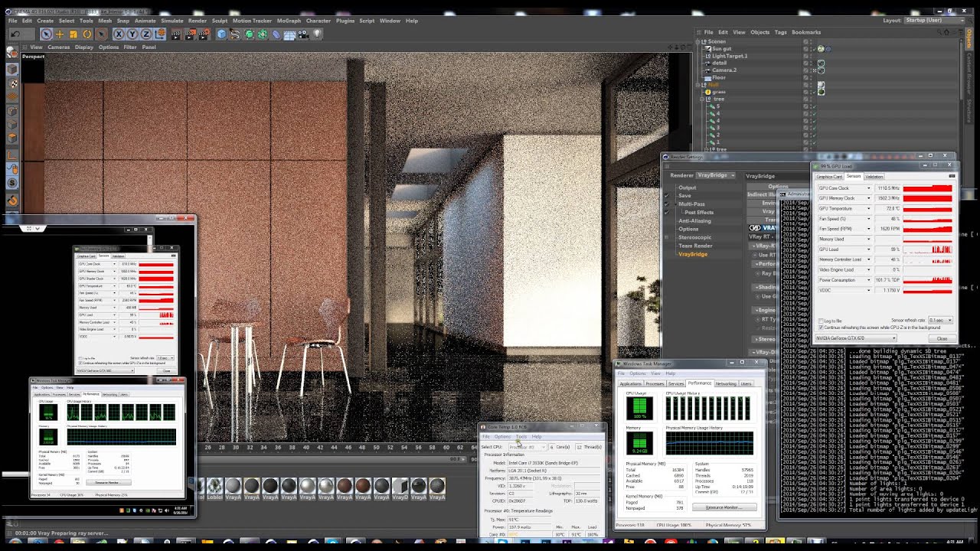The height and width of the screenshot is (551, 980).
Task: Open GPU Core Clock sensor dropdown arrow
Action: (x=869, y=188)
